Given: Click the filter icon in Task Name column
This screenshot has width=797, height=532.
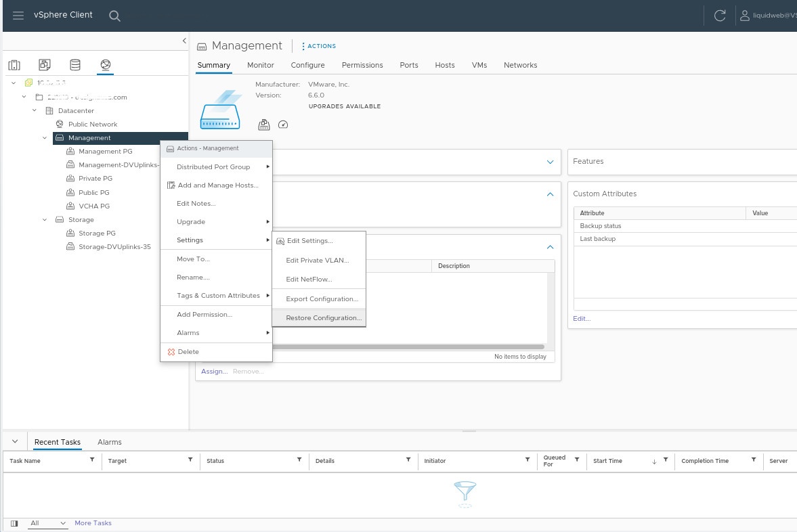Looking at the screenshot, I should click(92, 460).
